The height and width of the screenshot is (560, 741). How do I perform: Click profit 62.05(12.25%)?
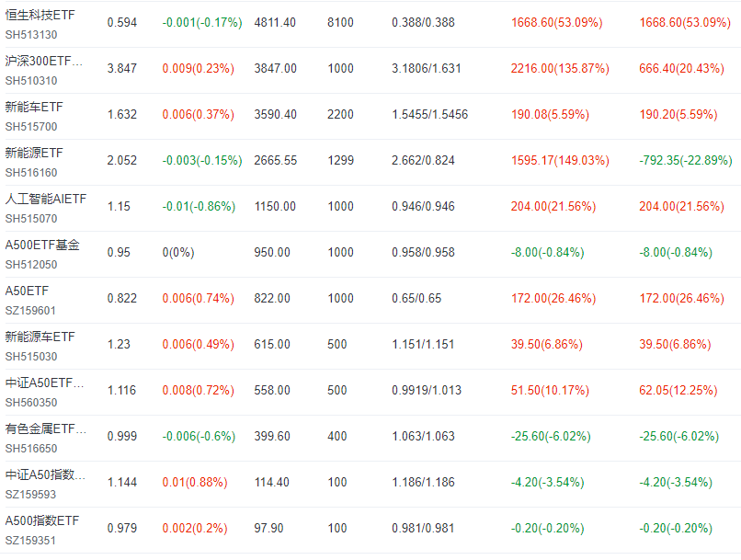(x=678, y=391)
